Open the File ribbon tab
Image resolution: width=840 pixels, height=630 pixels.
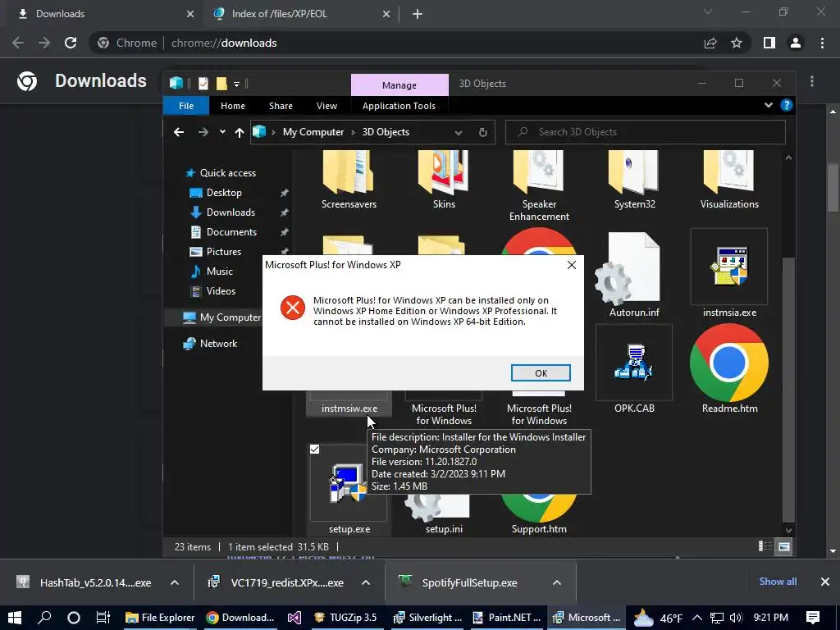pyautogui.click(x=186, y=106)
